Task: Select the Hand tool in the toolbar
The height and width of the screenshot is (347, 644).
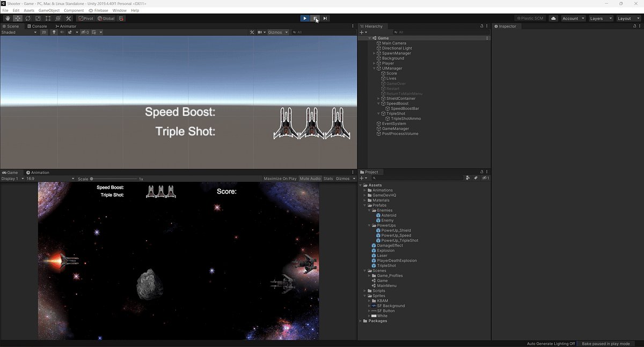Action: (x=7, y=18)
